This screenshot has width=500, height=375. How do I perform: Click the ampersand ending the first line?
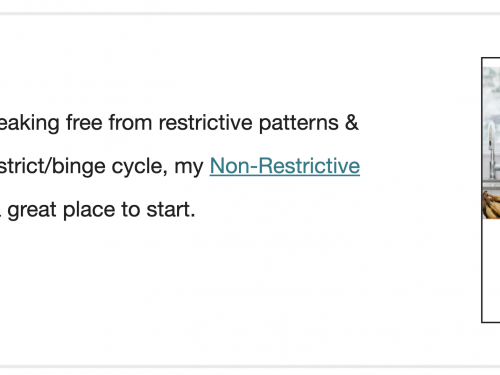[352, 122]
